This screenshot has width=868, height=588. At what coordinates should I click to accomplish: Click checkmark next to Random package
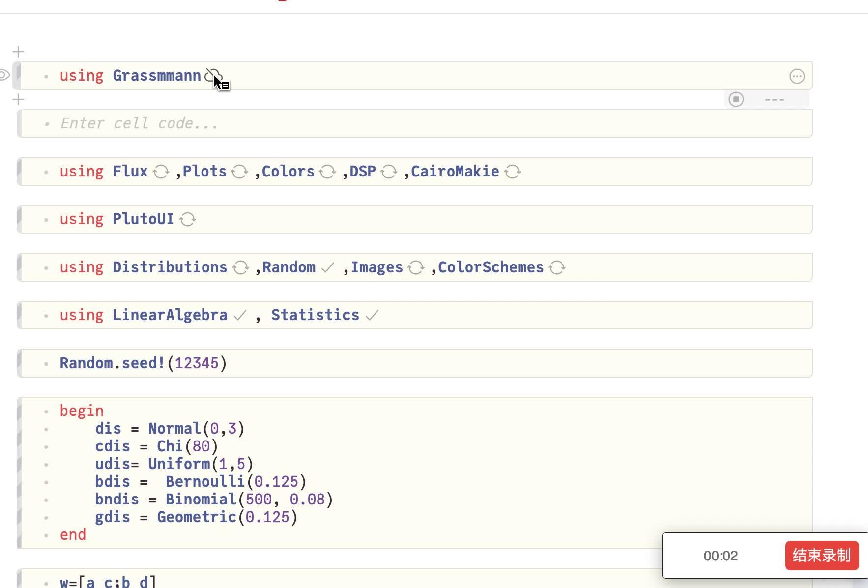(x=327, y=268)
